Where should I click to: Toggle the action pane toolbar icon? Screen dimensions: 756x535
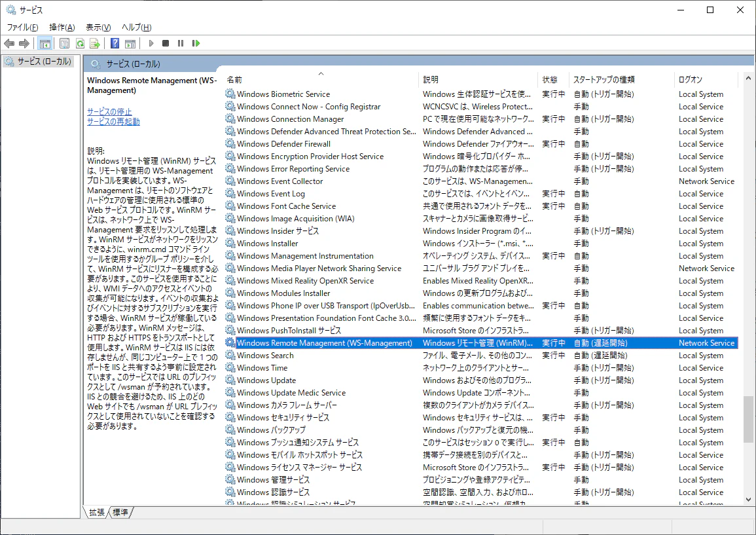[x=130, y=43]
